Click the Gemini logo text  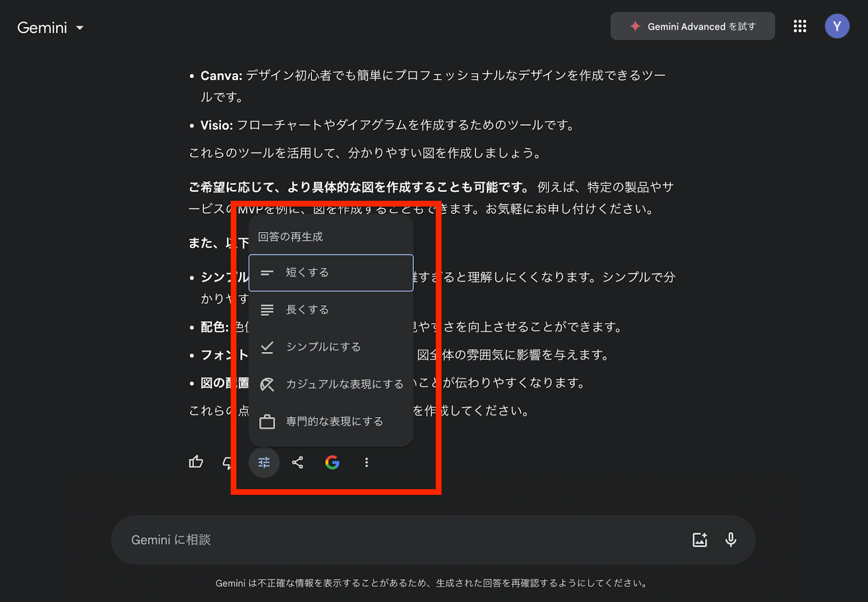click(42, 28)
